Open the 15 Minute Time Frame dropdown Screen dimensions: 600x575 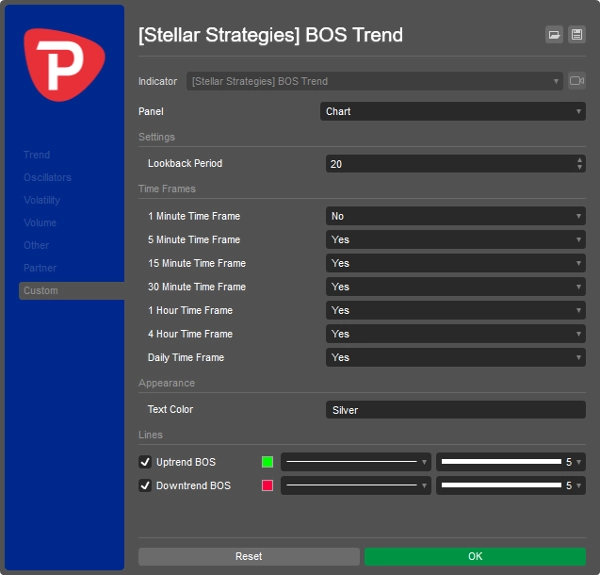pos(456,263)
